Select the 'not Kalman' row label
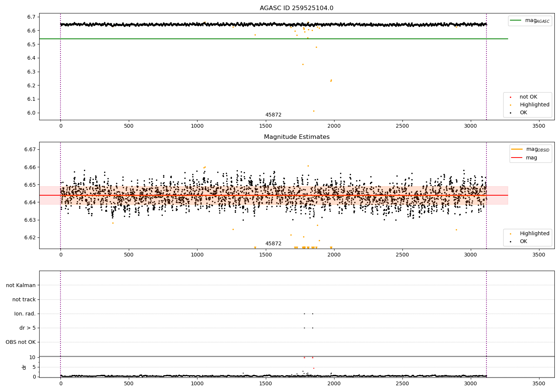This screenshot has height=392, width=560. [x=21, y=285]
